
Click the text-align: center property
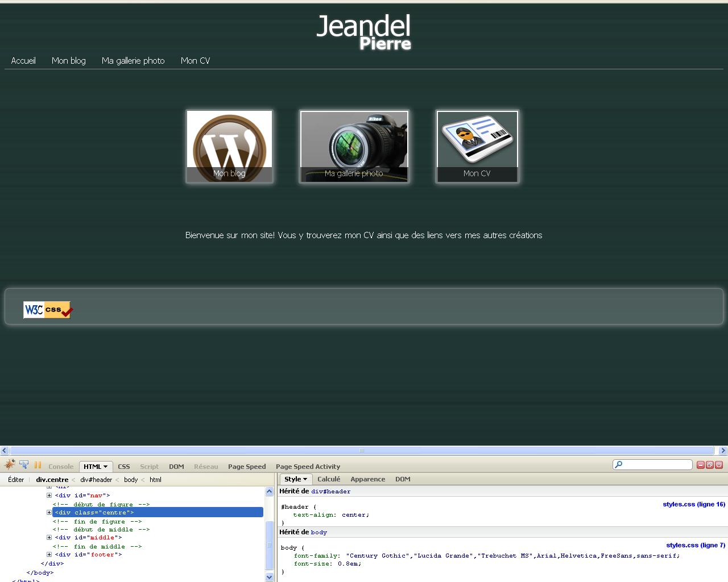coord(331,514)
